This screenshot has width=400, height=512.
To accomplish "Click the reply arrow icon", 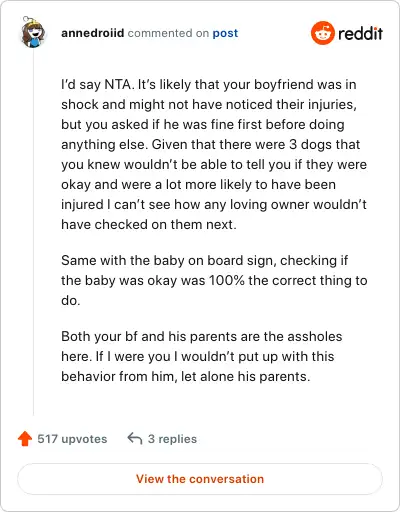I will coord(135,438).
